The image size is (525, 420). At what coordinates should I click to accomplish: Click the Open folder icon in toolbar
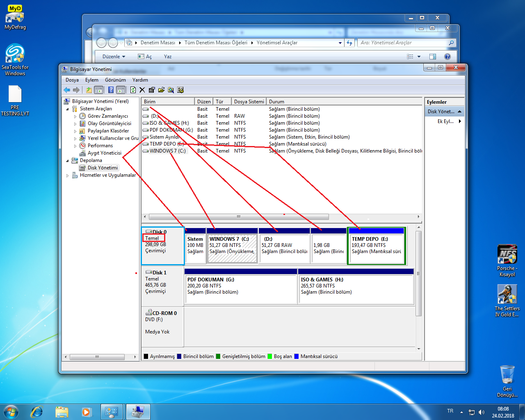click(161, 90)
